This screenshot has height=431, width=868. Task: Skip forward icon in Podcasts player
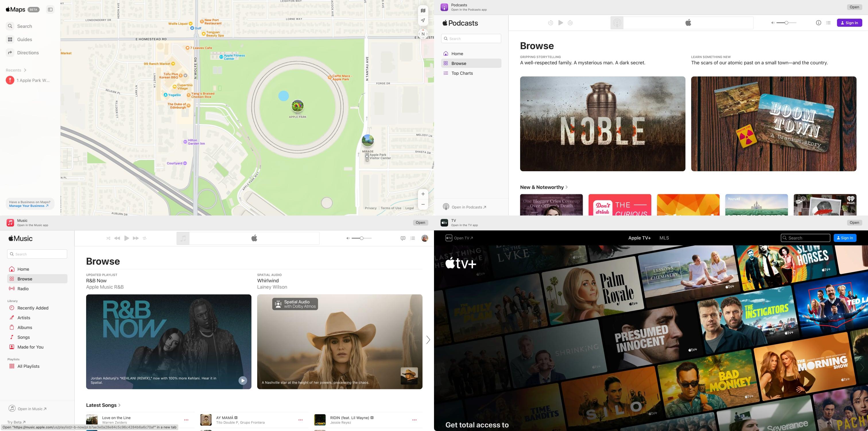[570, 23]
